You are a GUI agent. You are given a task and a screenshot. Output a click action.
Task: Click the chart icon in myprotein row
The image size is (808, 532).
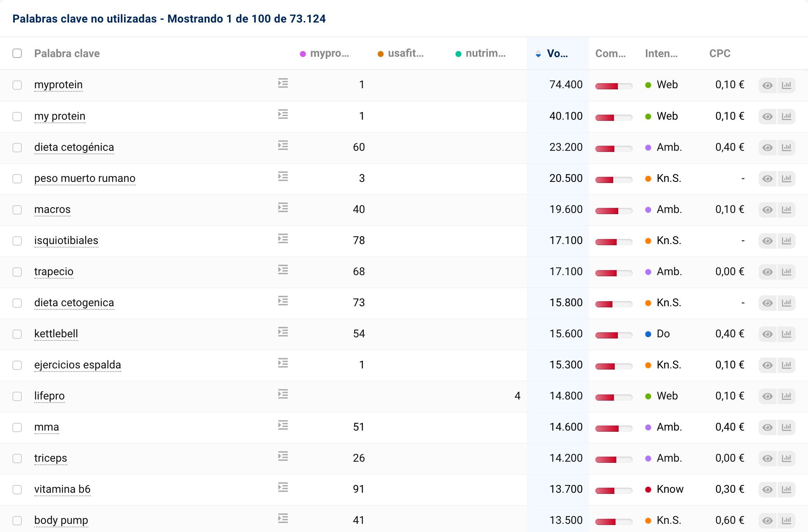[786, 85]
